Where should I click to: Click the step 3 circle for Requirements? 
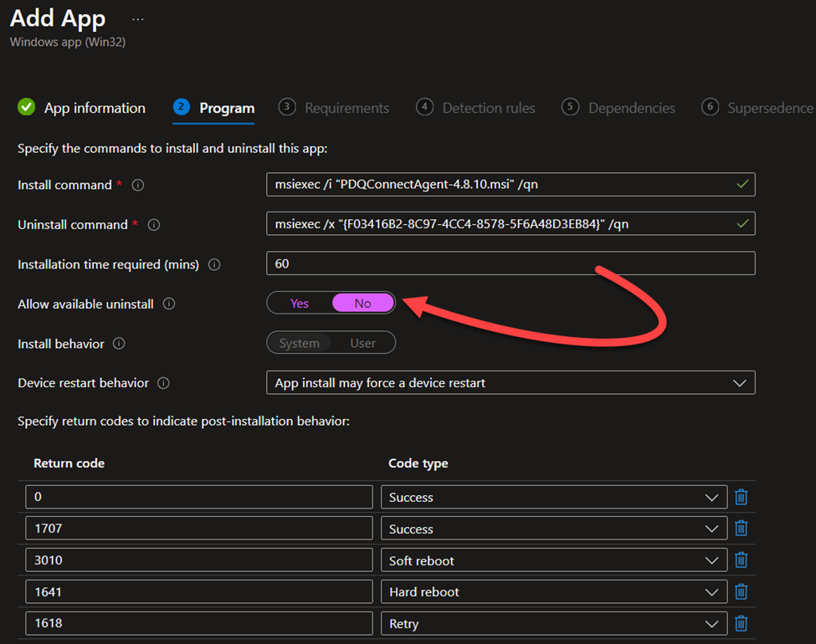(287, 107)
